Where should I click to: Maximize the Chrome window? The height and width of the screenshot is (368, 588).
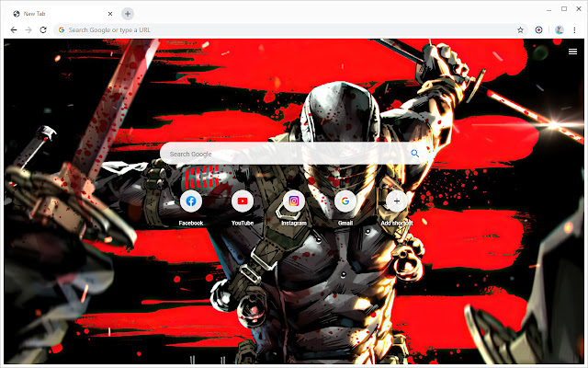[x=564, y=8]
